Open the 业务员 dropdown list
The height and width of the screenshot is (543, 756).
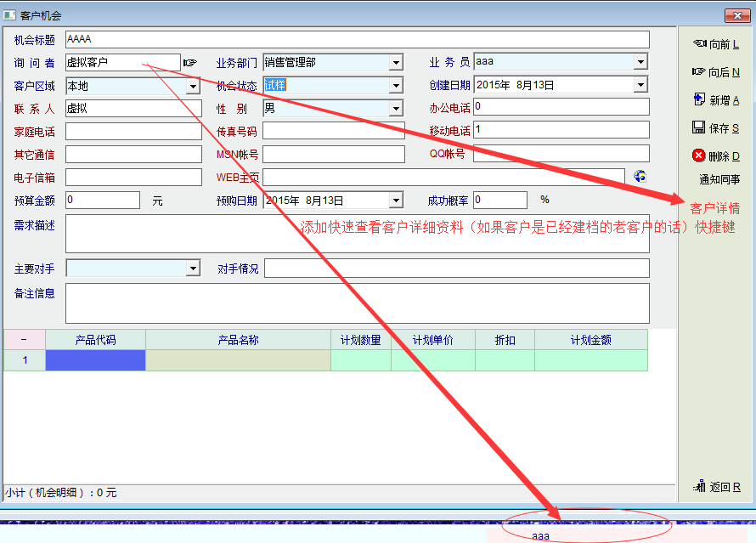tap(640, 62)
